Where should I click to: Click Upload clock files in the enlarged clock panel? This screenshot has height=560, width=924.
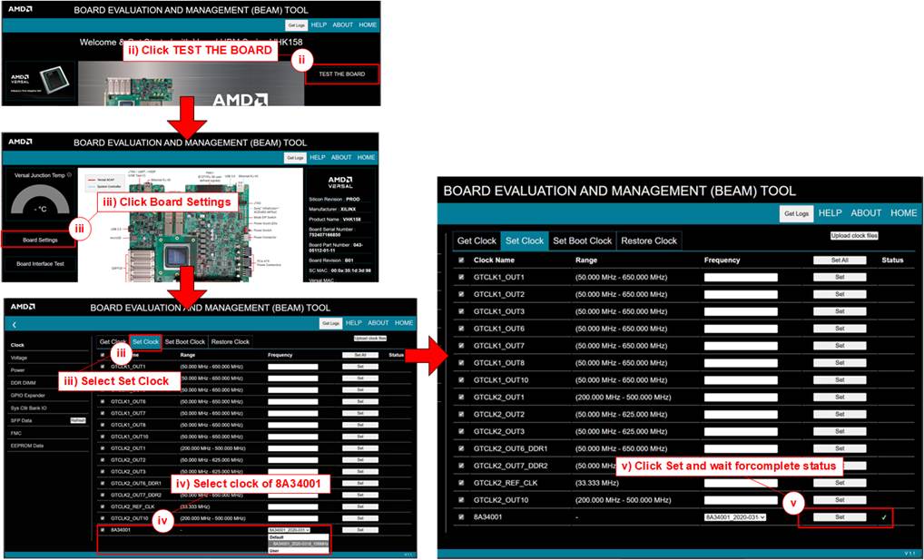[854, 236]
